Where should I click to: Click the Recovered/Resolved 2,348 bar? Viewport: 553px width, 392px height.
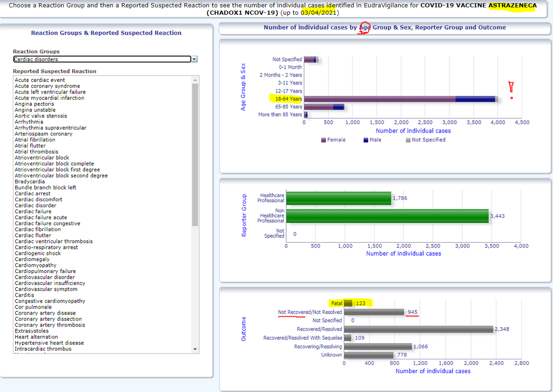point(418,329)
